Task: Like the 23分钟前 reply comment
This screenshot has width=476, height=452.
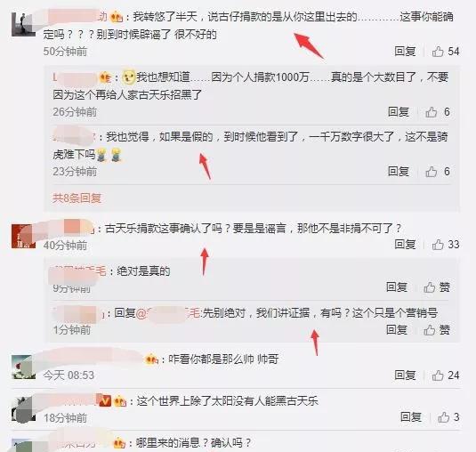Action: 438,172
